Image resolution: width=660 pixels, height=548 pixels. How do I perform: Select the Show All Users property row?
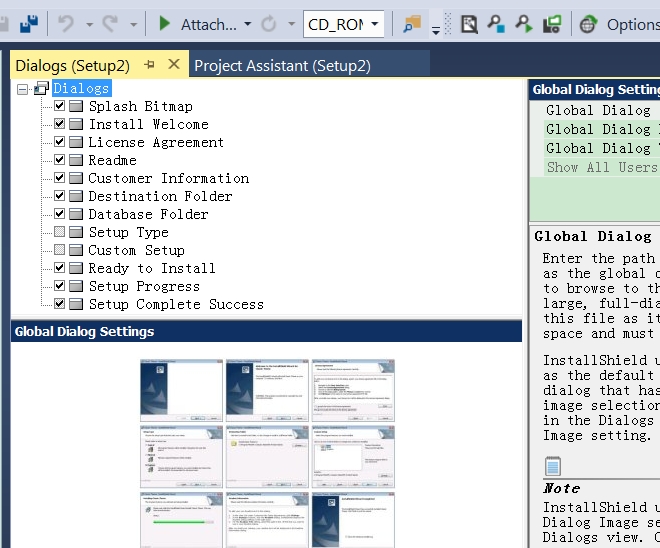pos(602,168)
